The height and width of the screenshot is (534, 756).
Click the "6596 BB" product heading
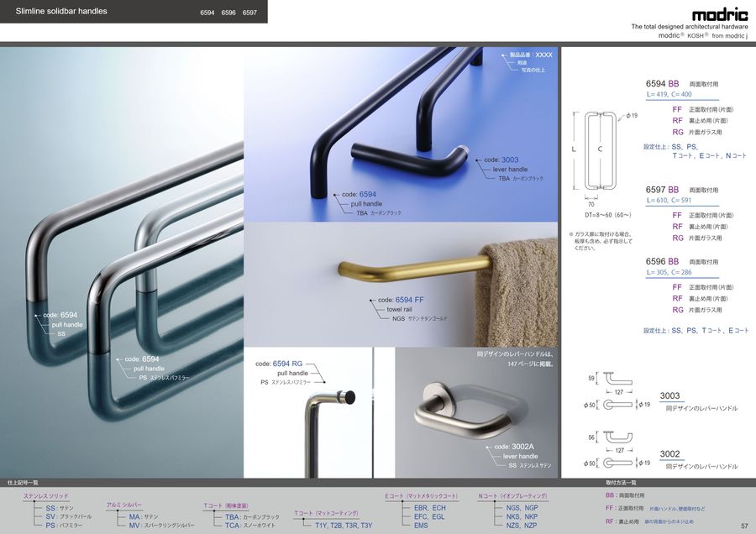point(662,261)
